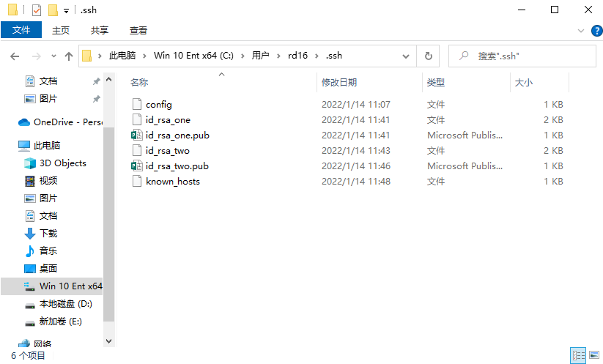This screenshot has height=364, width=603.
Task: Expand the ribbon with chevron
Action: pos(581,31)
